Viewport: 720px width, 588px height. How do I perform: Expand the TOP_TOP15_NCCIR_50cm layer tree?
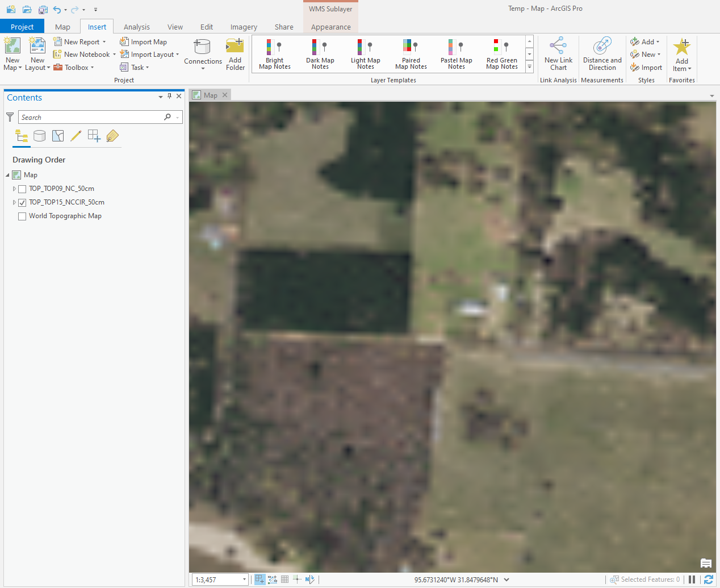click(14, 202)
